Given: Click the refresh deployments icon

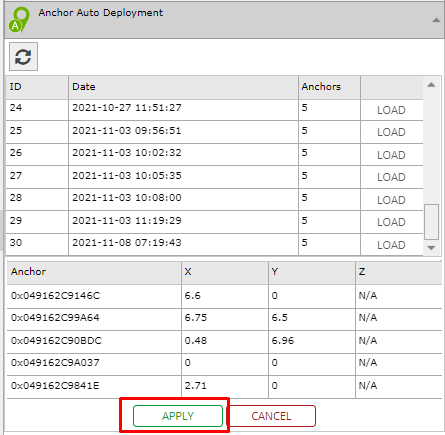Looking at the screenshot, I should click(23, 57).
